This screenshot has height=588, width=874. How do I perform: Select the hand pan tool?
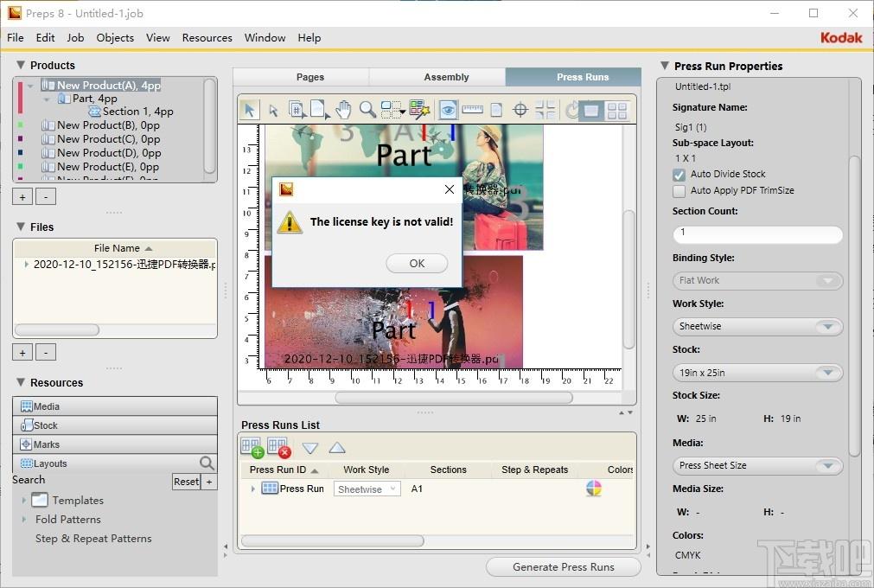tap(343, 110)
